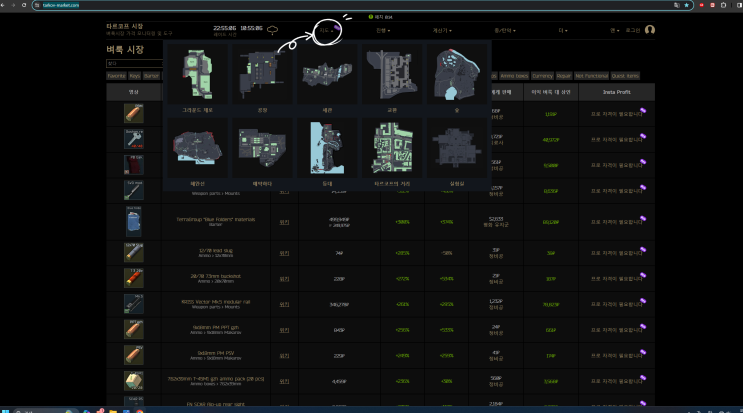Open the Factory map thumbnail

(x=262, y=74)
